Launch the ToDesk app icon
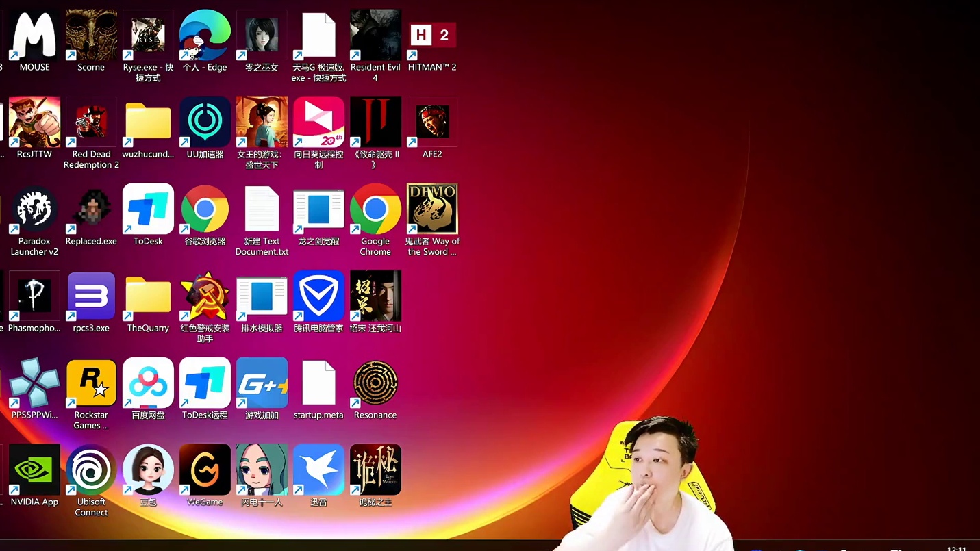 (148, 209)
